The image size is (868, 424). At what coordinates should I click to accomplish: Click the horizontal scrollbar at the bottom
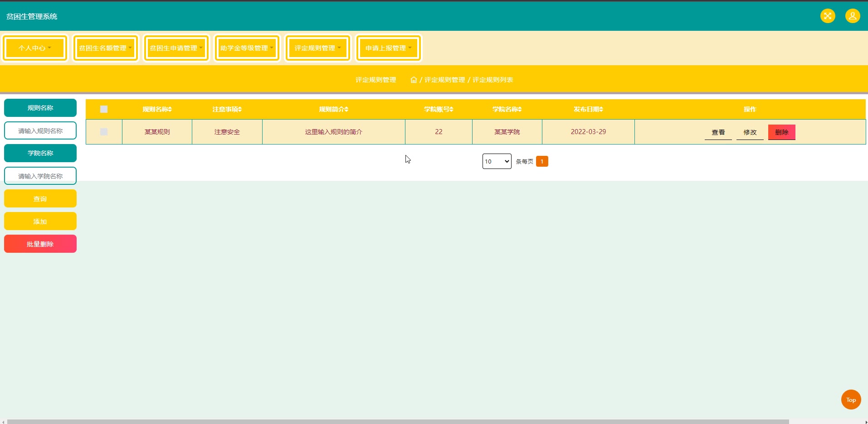click(398, 421)
